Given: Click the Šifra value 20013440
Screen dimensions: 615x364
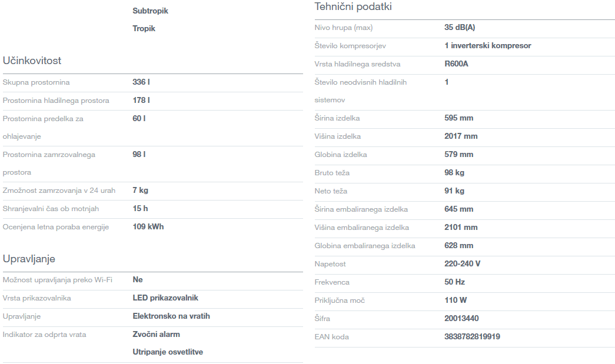Looking at the screenshot, I should click(x=461, y=319).
